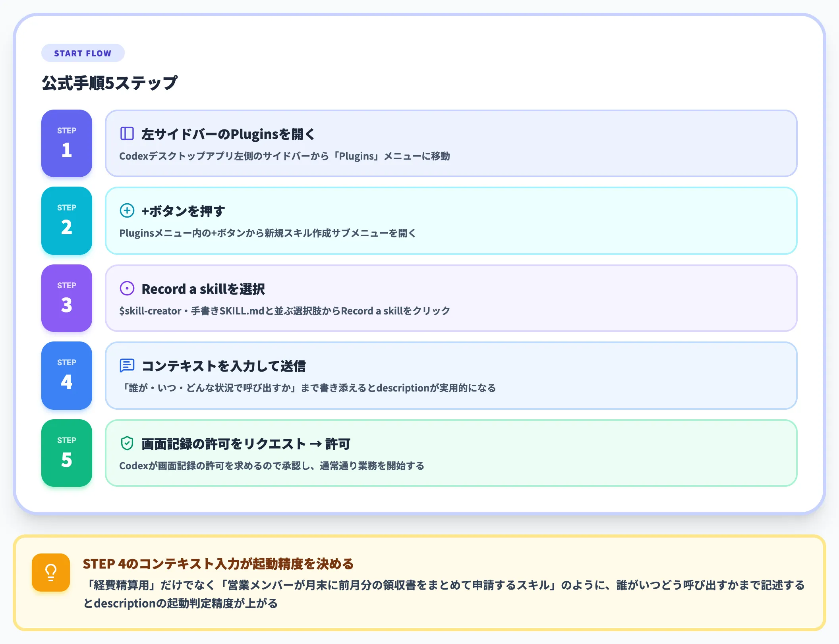Click the title +ボタンを押す
Viewport: 839px width, 644px height.
click(x=183, y=211)
